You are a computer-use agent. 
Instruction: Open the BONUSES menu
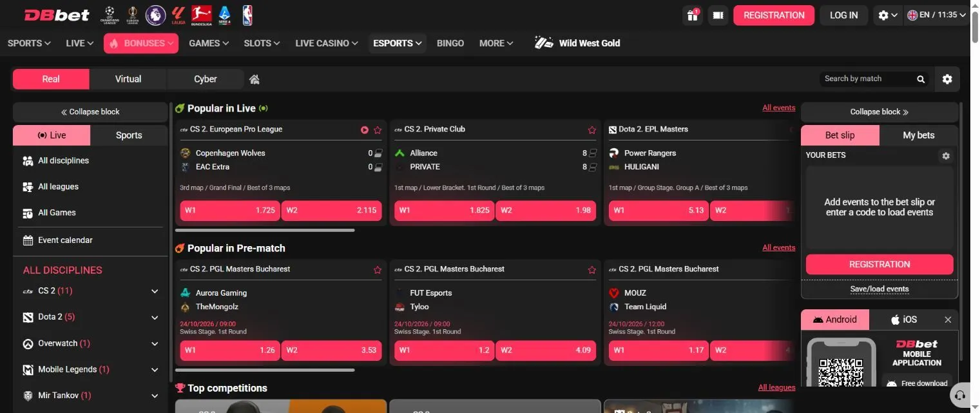coord(141,43)
